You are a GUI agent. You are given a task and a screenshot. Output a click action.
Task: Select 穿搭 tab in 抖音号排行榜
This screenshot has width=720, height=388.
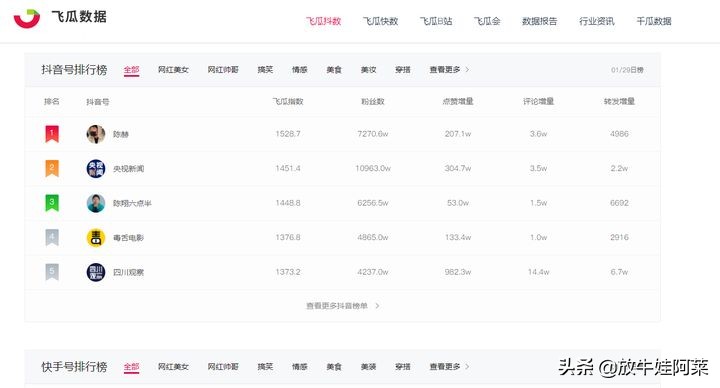(x=403, y=70)
